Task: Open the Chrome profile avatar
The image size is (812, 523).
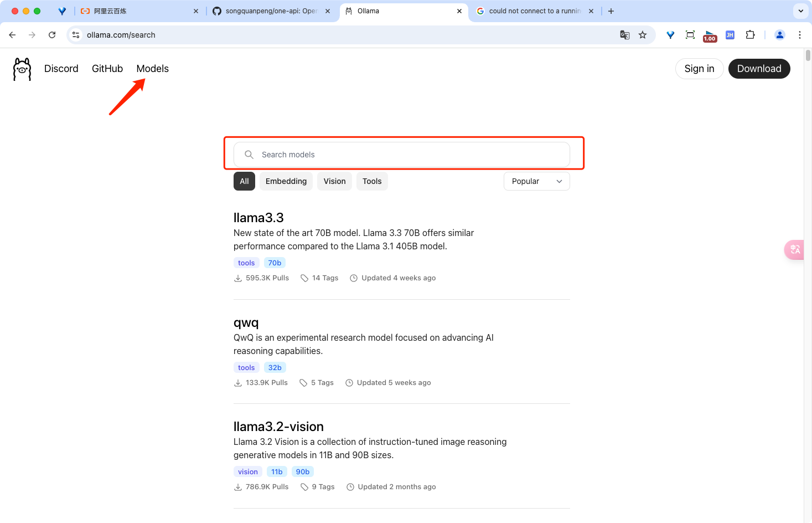Action: pos(780,35)
